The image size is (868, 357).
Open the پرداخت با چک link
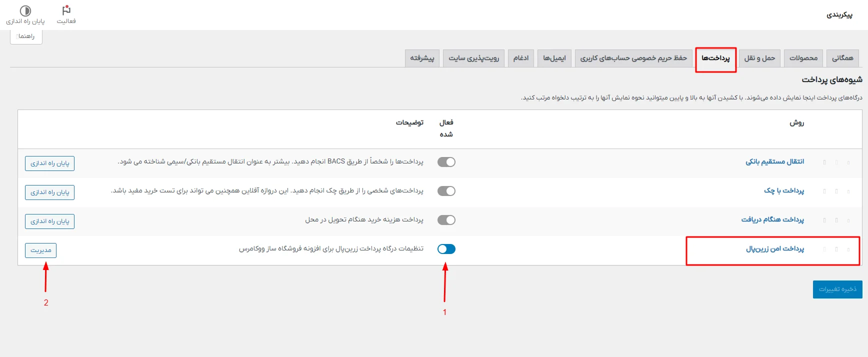click(784, 190)
